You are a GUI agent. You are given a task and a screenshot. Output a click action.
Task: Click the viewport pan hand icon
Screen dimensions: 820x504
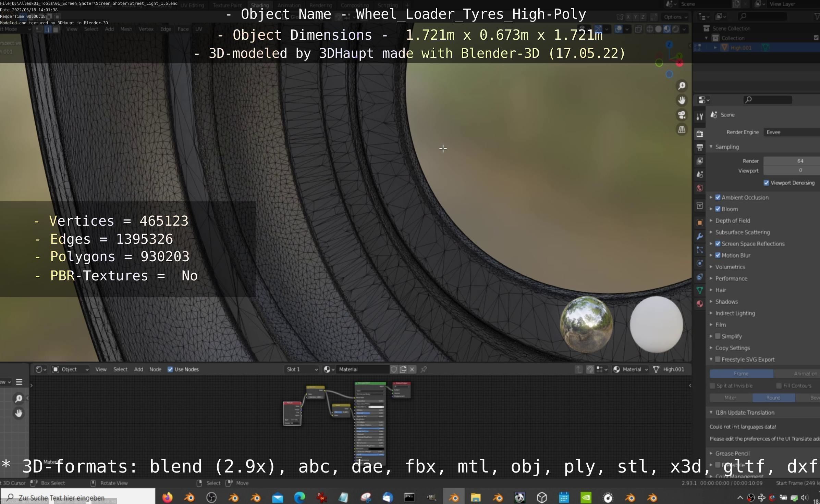tap(682, 100)
